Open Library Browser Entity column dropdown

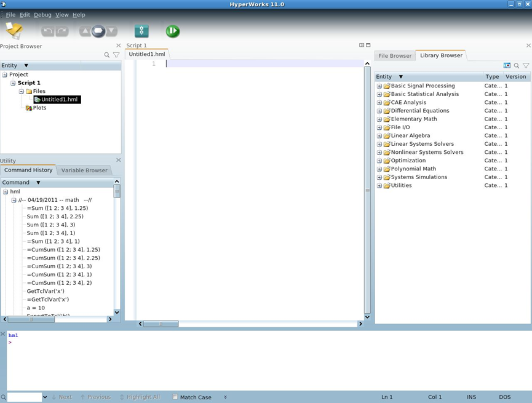point(401,77)
